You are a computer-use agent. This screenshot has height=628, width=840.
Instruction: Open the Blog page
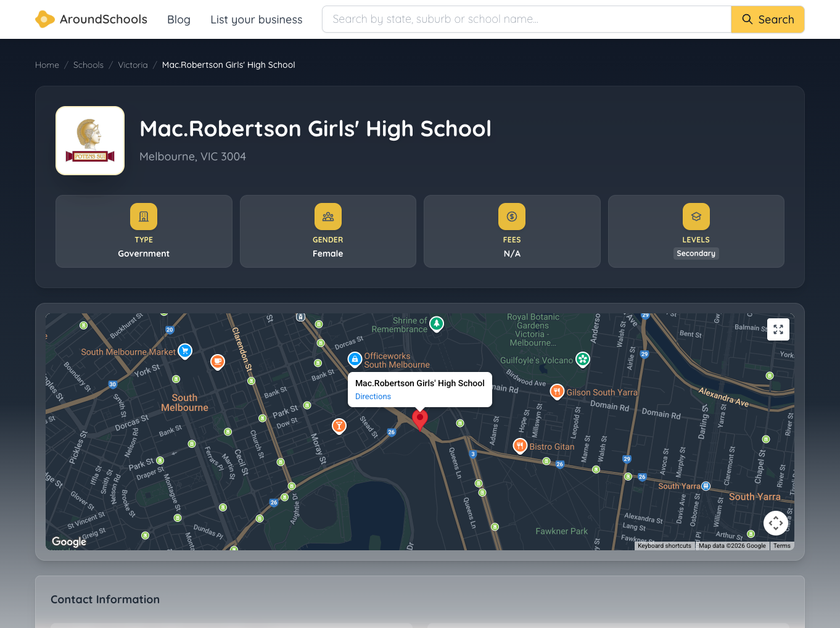178,19
